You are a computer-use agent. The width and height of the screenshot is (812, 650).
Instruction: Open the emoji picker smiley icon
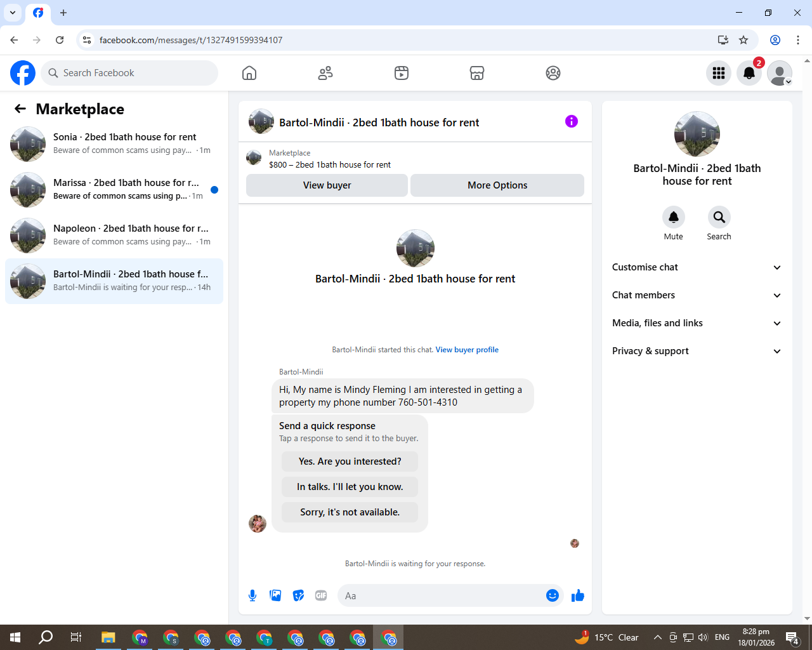pos(553,595)
